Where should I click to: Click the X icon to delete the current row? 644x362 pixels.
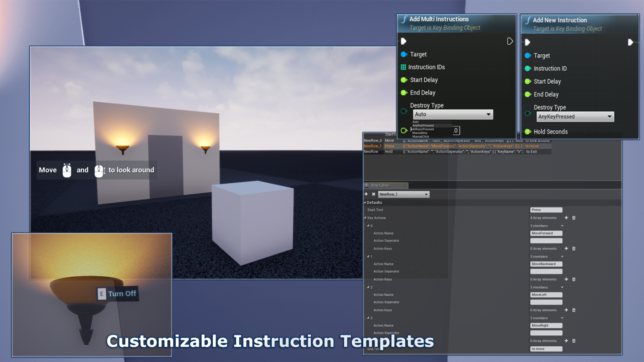coord(373,194)
